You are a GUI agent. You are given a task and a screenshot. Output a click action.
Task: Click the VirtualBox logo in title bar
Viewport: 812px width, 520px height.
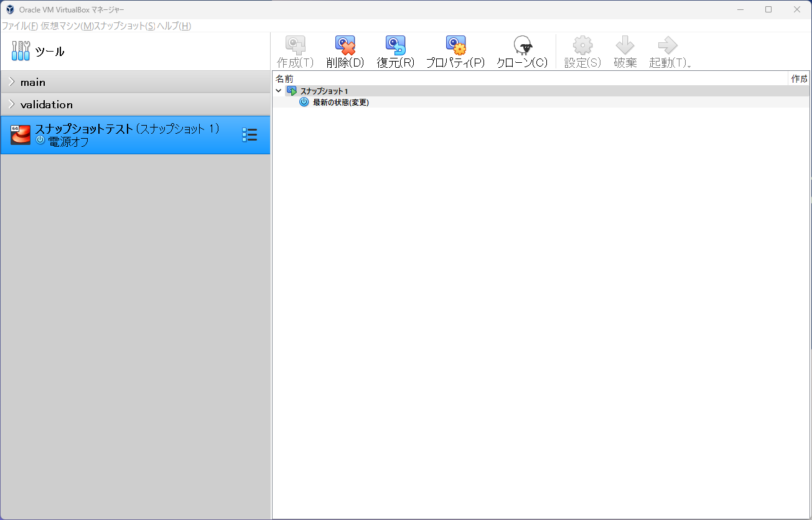pos(10,9)
